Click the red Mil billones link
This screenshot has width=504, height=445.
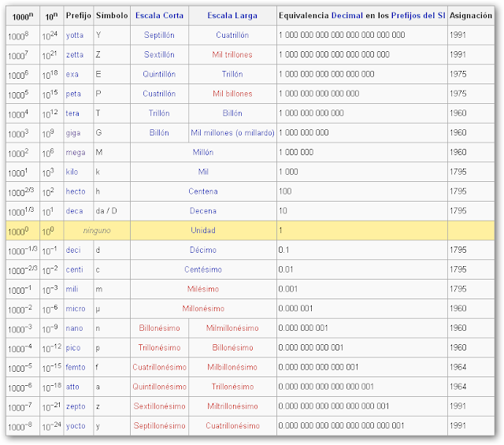[232, 95]
